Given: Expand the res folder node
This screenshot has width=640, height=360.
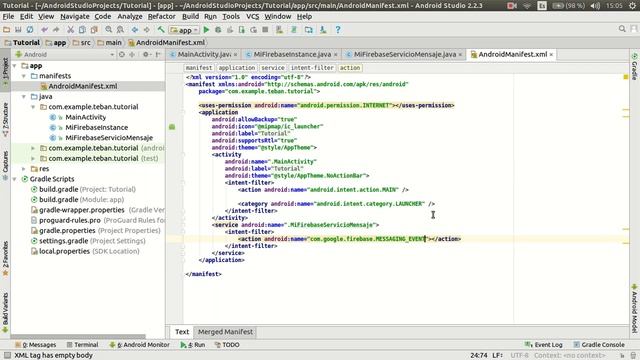Looking at the screenshot, I should click(x=24, y=169).
